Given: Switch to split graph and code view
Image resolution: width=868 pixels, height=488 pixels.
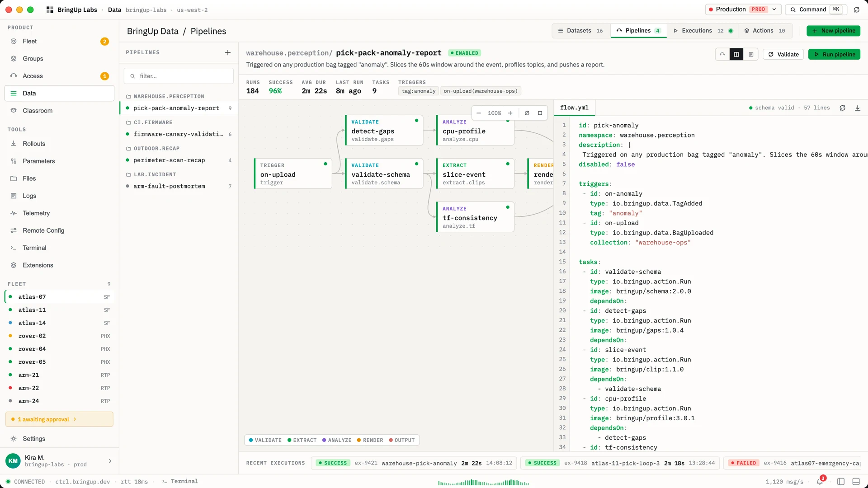Looking at the screenshot, I should [736, 54].
